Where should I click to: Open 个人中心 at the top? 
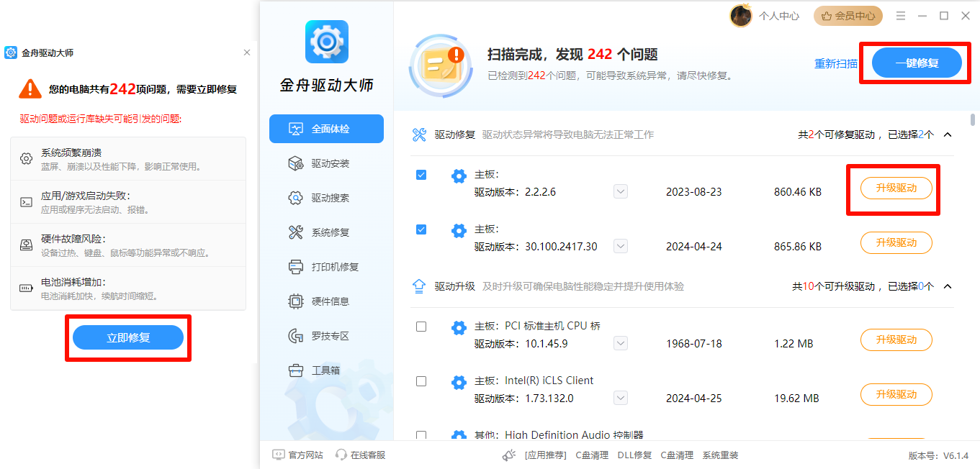779,16
